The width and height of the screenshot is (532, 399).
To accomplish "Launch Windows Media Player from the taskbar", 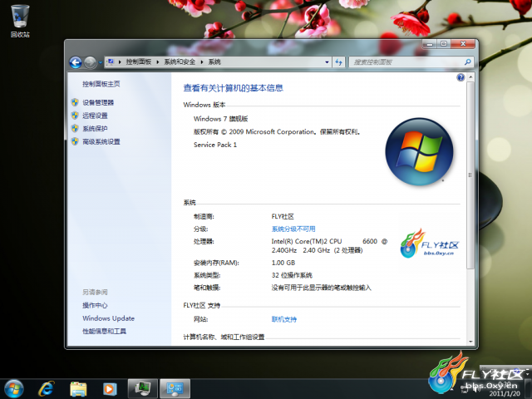I will point(109,389).
